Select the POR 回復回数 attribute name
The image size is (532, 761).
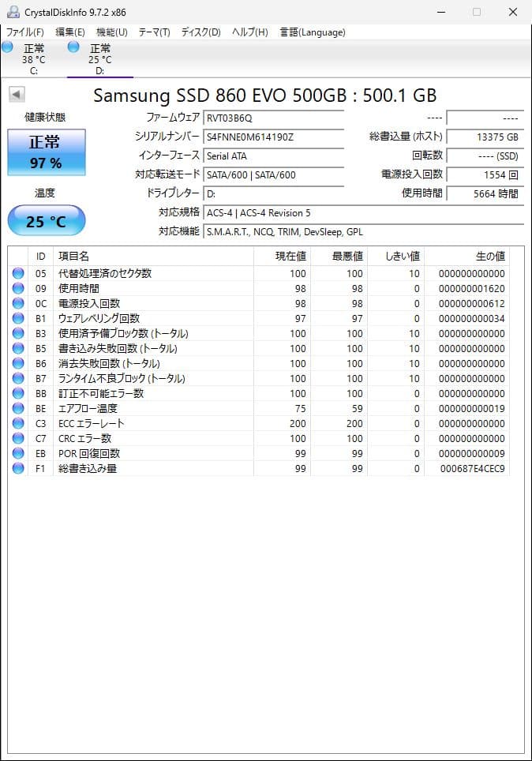(89, 453)
